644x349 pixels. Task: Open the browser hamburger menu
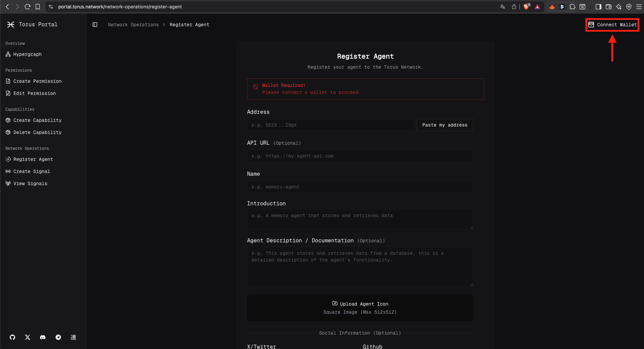[x=639, y=6]
